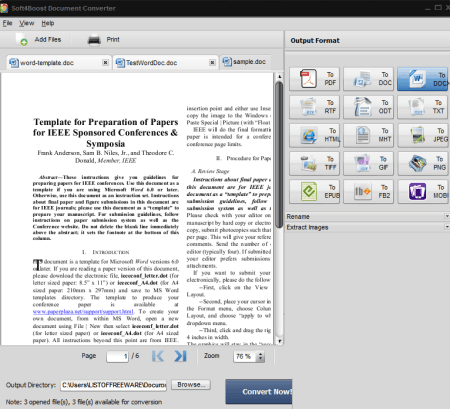Select To PNG output format
The height and width of the screenshot is (409, 450).
(422, 163)
